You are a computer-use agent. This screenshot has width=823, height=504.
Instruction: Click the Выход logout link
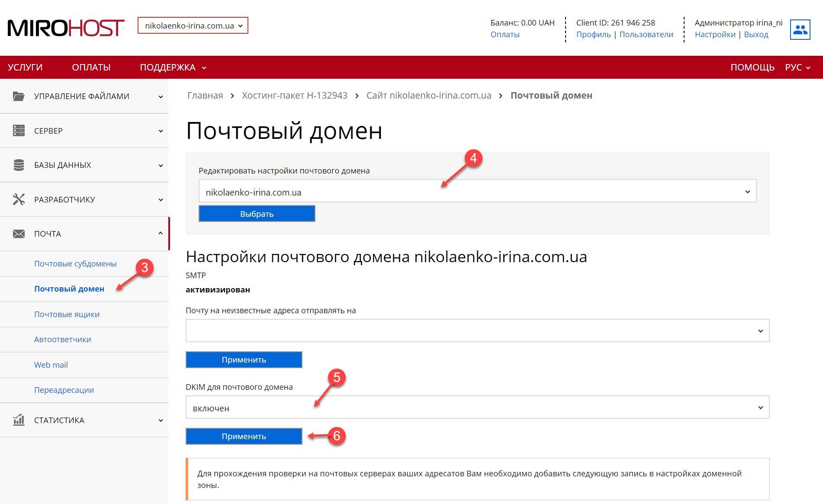756,34
